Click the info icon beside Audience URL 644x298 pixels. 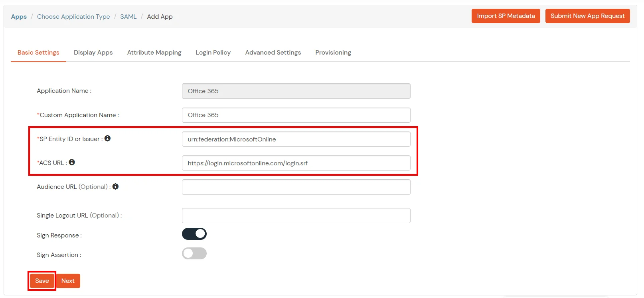[115, 186]
